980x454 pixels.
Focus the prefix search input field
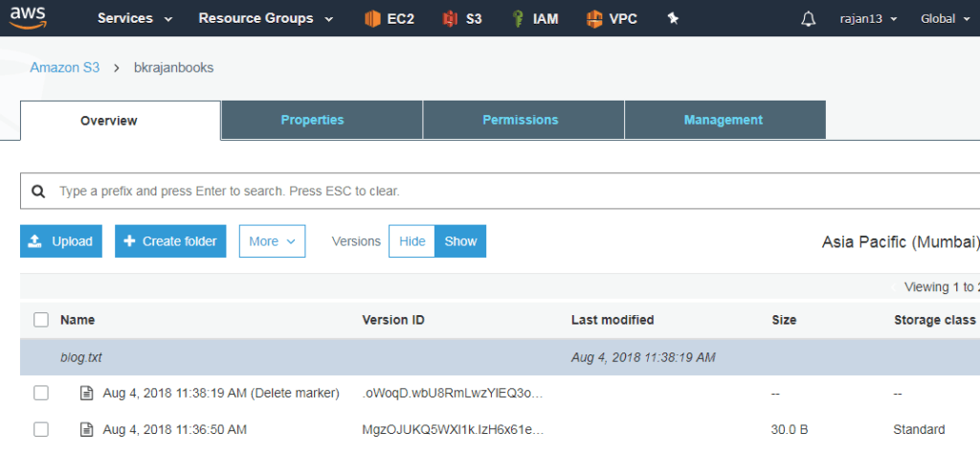(500, 192)
